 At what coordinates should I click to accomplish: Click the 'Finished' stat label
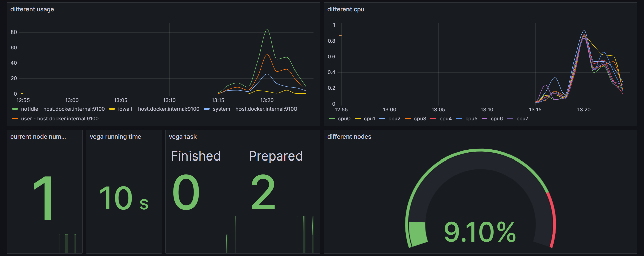(x=196, y=156)
